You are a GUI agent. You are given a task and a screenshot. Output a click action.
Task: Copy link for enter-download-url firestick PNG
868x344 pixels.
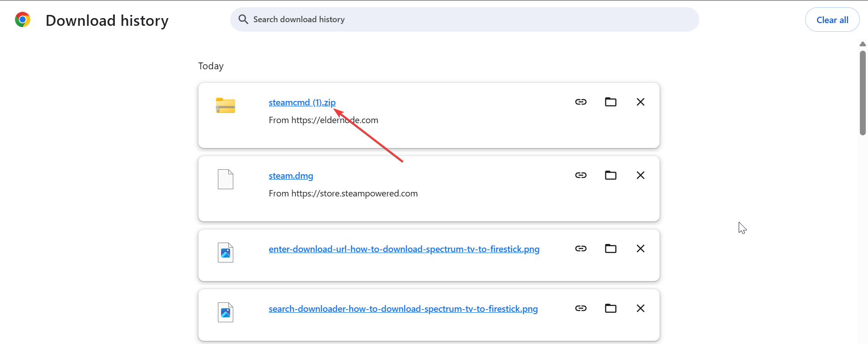point(580,248)
